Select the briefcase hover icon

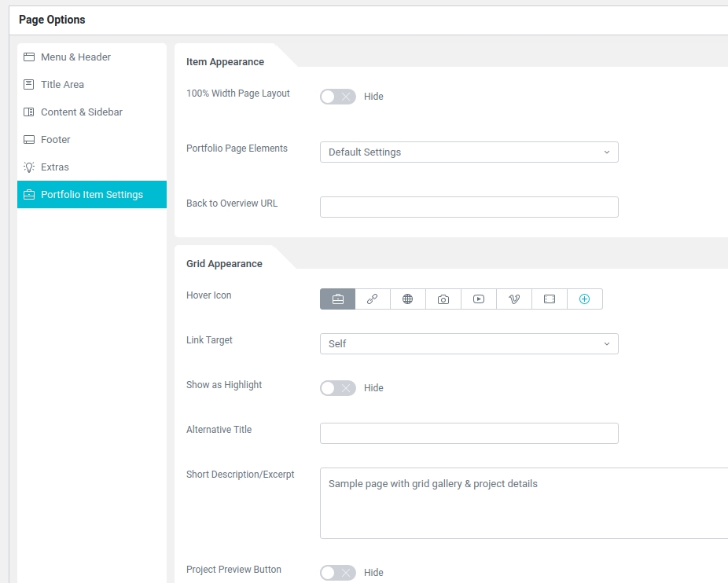[337, 299]
